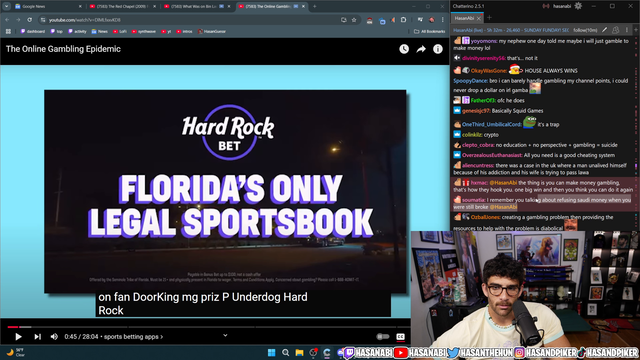Go forward in browser history
Viewport: 640px width, 360px height.
18,20
